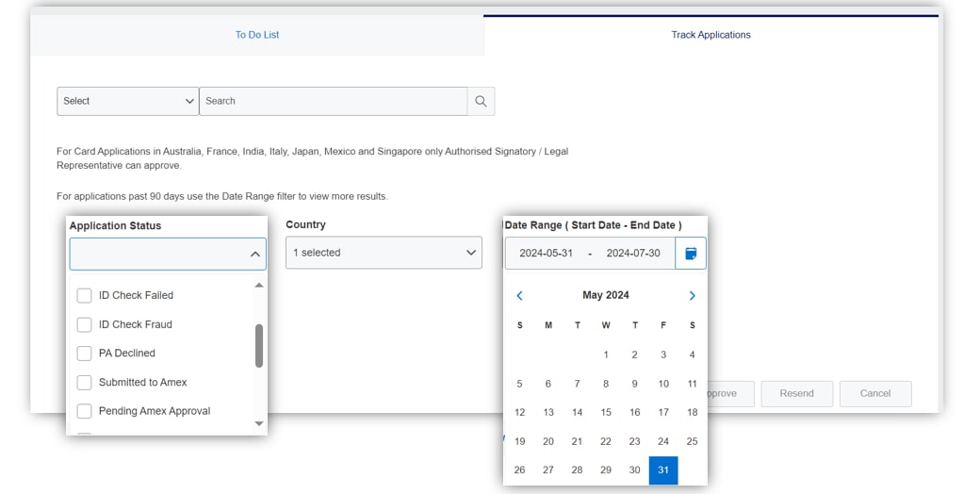Screen dimensions: 980x494
Task: Open the Track Applications tab
Action: click(x=710, y=35)
